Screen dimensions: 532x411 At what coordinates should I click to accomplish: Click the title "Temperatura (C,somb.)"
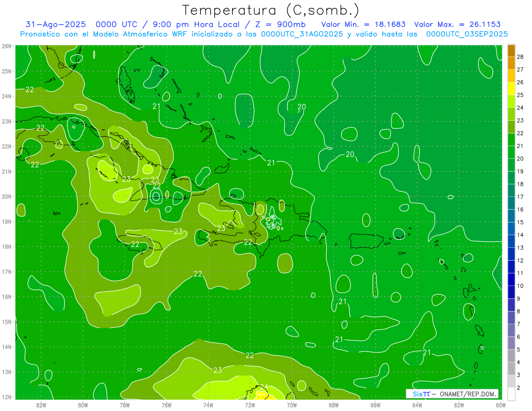tap(270, 10)
